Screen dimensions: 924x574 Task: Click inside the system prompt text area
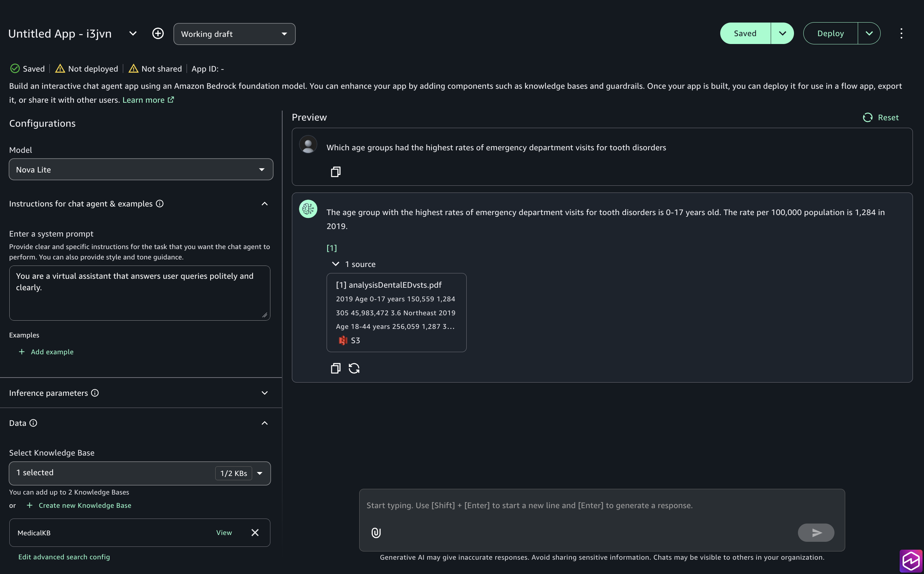point(140,293)
